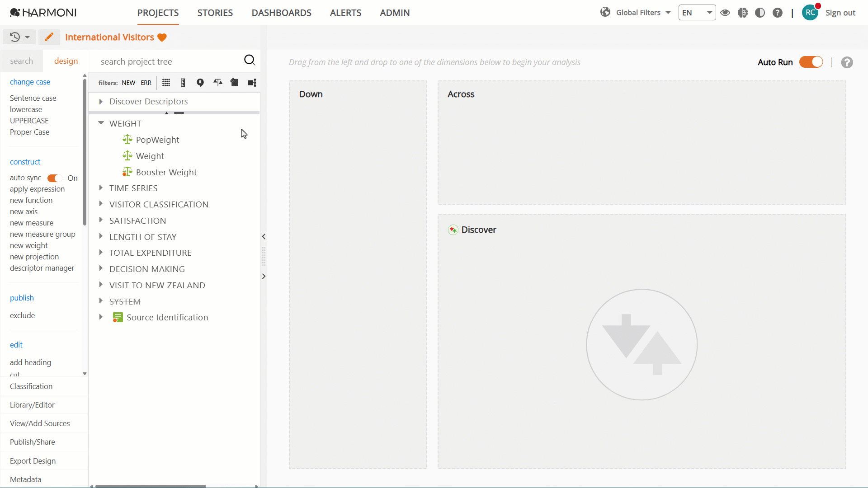868x488 pixels.
Task: Click the speech-bubble note filter icon
Action: [x=200, y=82]
